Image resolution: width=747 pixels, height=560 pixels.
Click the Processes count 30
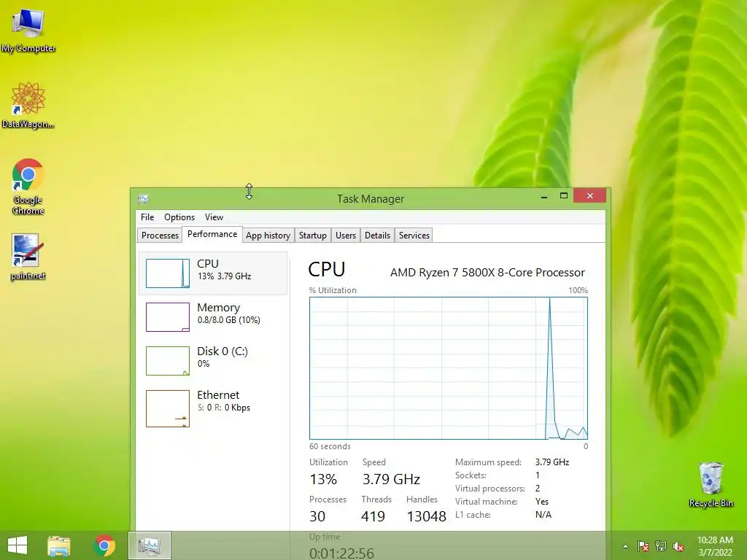[317, 516]
